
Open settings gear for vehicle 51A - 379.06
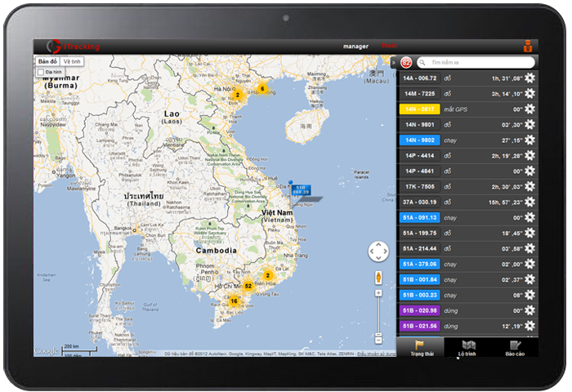530,264
